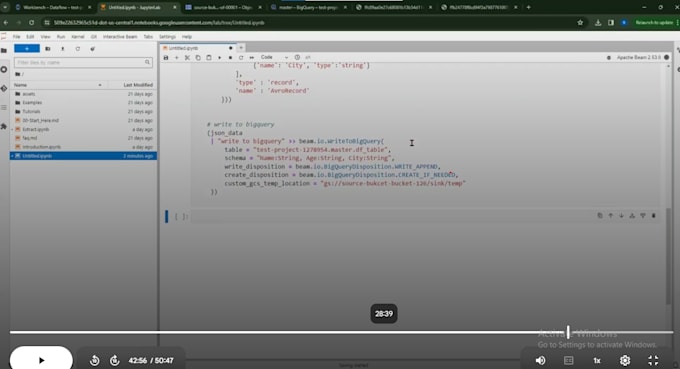Focus the filter files by name field
The image size is (680, 369).
click(x=83, y=62)
